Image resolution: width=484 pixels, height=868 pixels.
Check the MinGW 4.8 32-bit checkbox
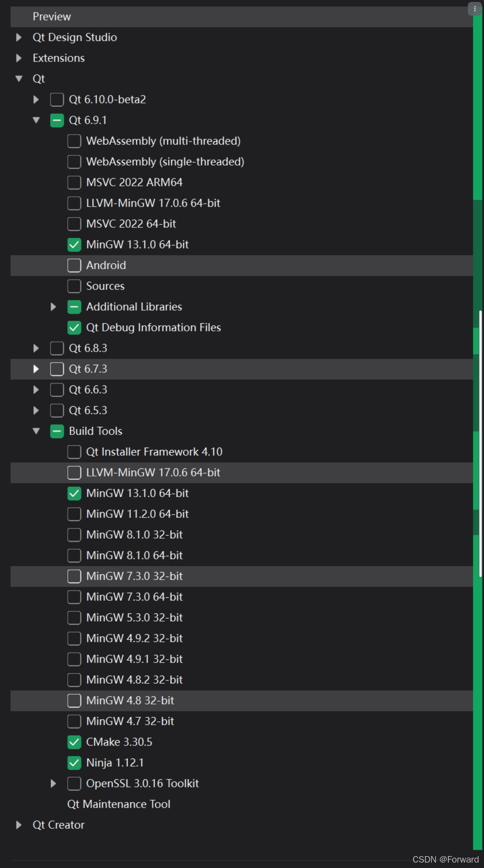pos(74,701)
